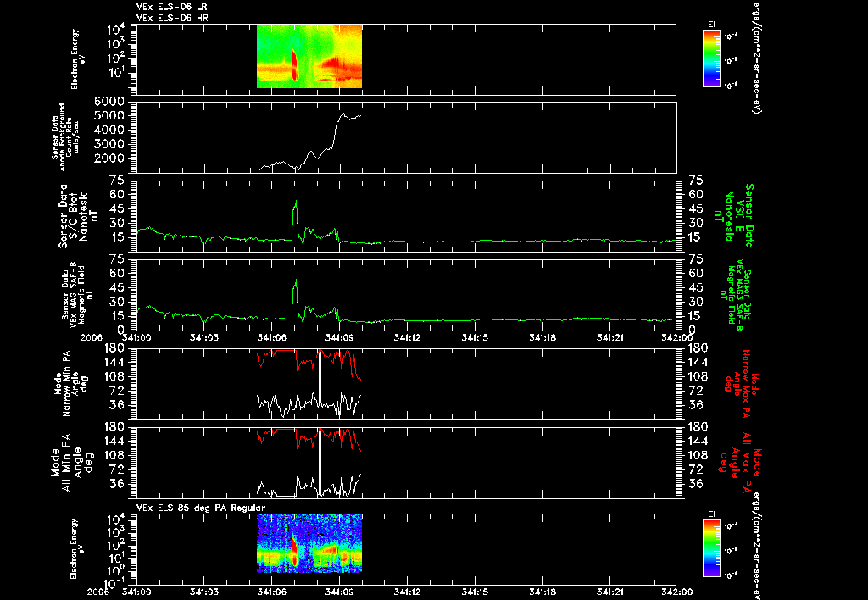This screenshot has width=868, height=600.
Task: Click the '5000' tick on count rate axis
Action: point(109,116)
